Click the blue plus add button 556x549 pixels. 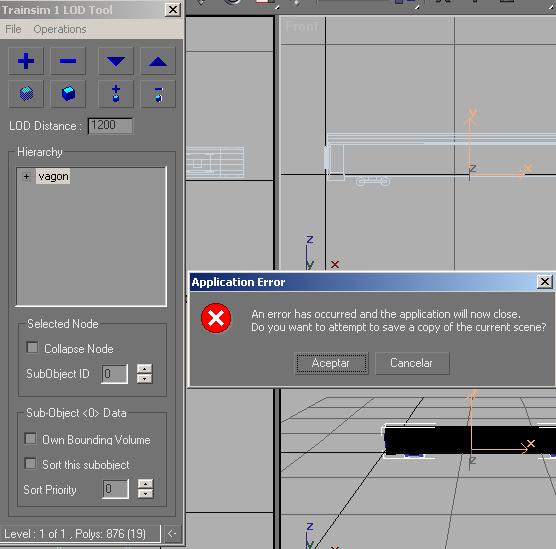click(26, 61)
